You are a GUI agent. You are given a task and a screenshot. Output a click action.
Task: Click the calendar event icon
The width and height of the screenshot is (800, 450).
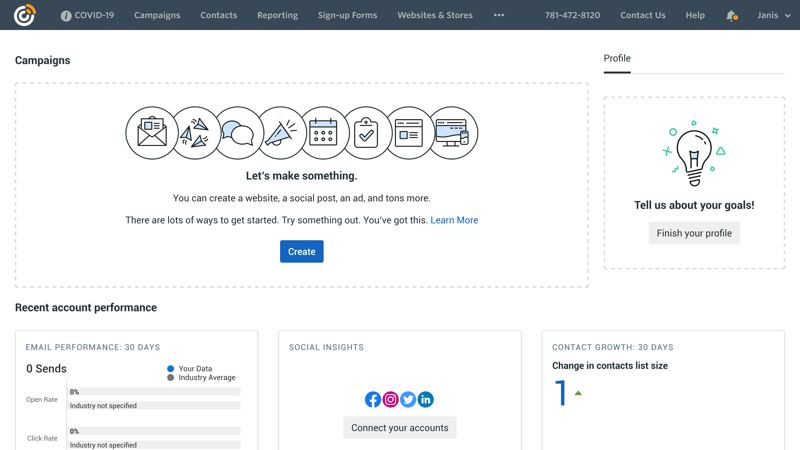[x=323, y=133]
